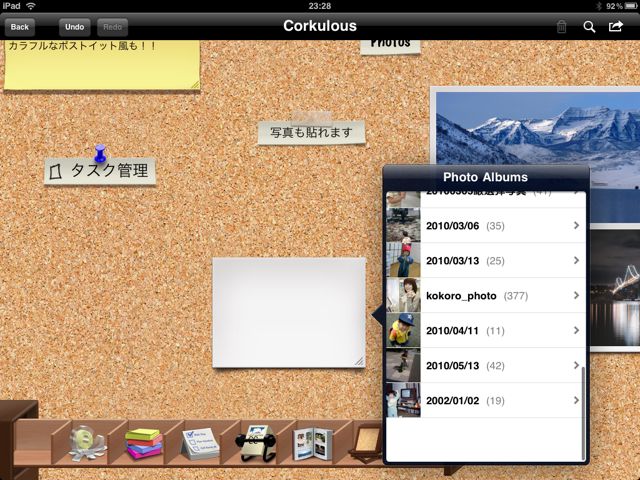Screen dimensions: 640x480
Task: Tap the battery indicator in status bar
Action: tap(632, 6)
